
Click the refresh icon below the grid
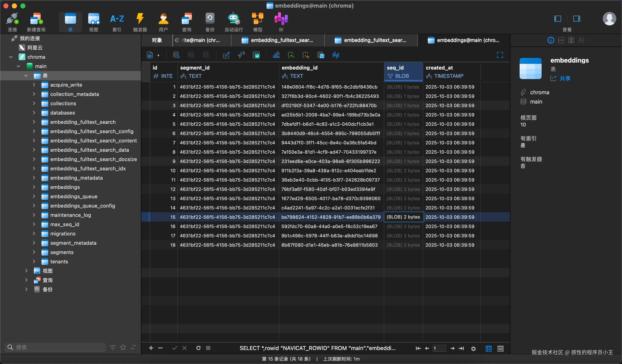[x=198, y=348]
